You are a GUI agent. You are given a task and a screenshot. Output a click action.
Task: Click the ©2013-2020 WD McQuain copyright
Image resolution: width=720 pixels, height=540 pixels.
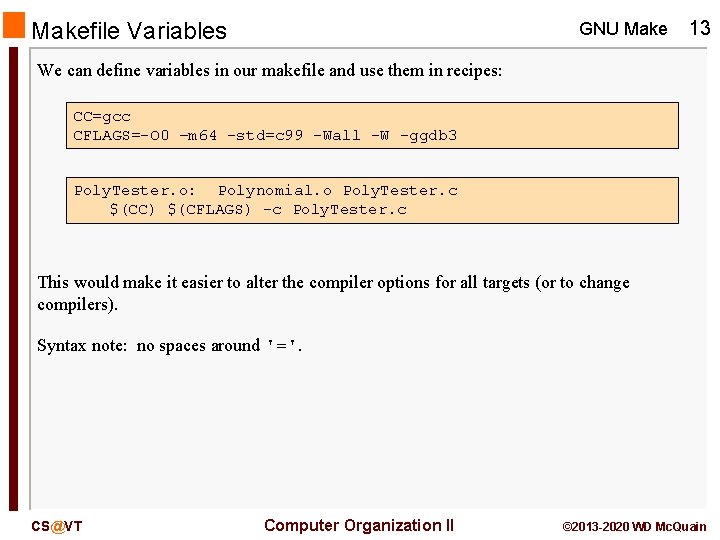click(634, 527)
